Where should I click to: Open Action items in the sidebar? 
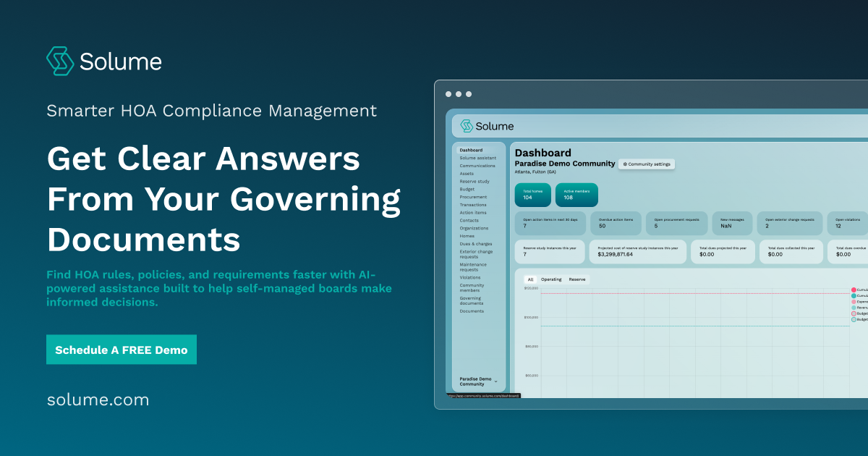tap(473, 213)
